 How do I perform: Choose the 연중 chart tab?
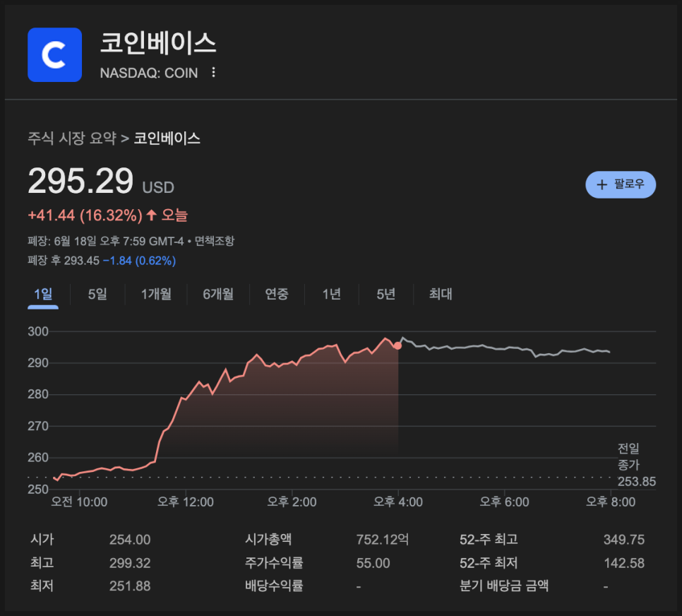pos(277,295)
